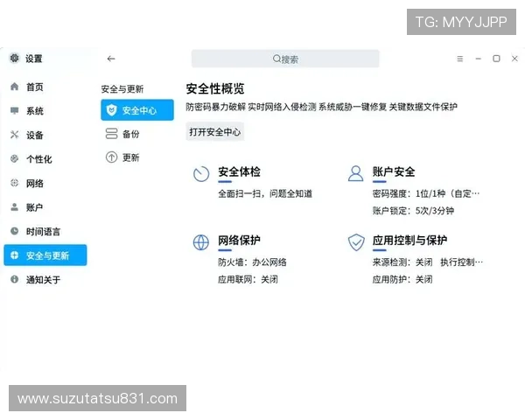Click the tools icon beside 设备
This screenshot has width=525, height=420.
(x=14, y=135)
